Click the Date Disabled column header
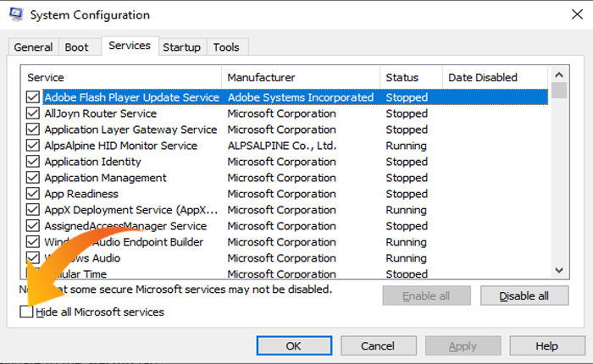 coord(495,78)
